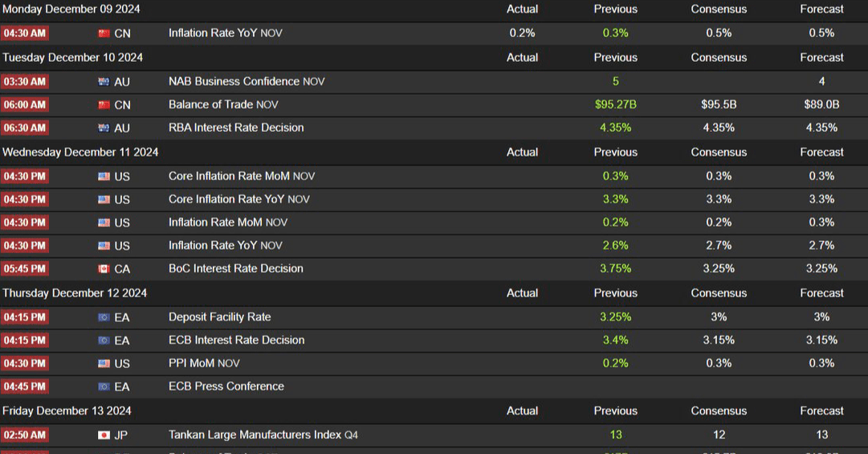868x454 pixels.
Task: Select the 02:50 AM time badge
Action: click(24, 436)
